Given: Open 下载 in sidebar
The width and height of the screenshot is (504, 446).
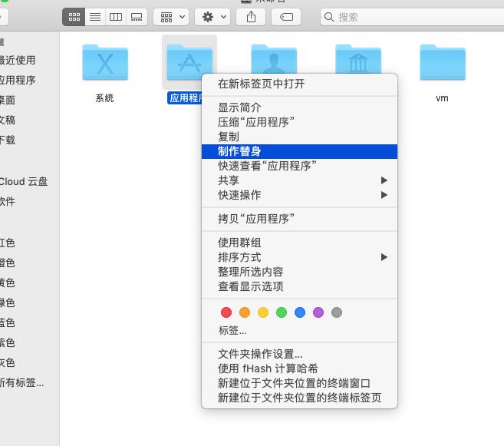Looking at the screenshot, I should 30,140.
